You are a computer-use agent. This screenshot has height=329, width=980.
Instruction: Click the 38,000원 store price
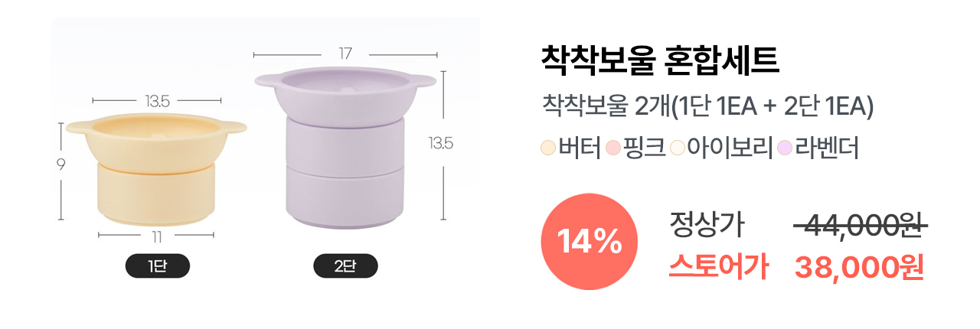pyautogui.click(x=859, y=268)
